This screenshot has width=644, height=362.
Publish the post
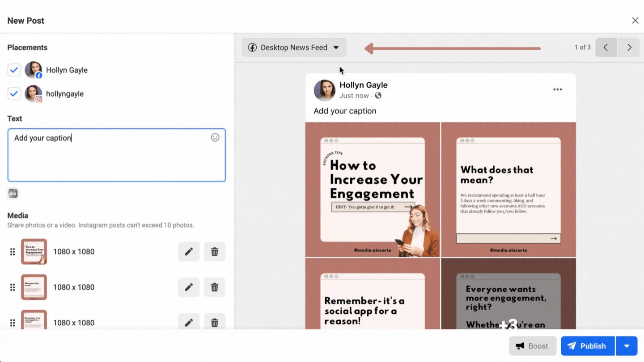pyautogui.click(x=588, y=346)
